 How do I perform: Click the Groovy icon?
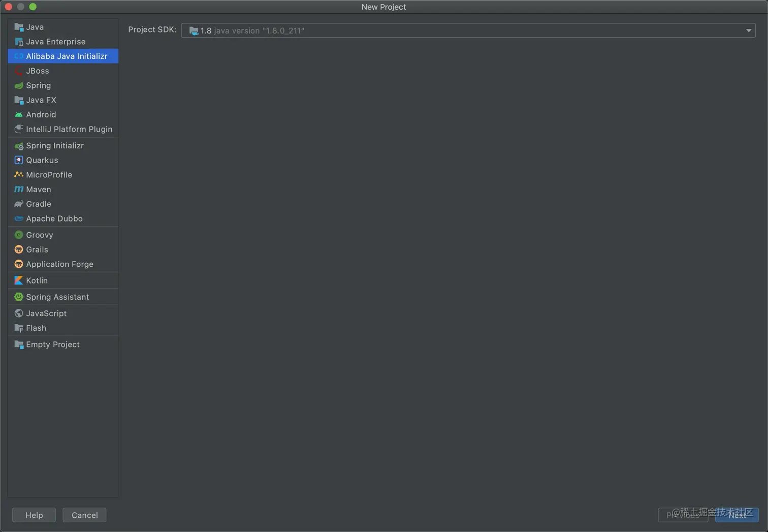click(19, 235)
